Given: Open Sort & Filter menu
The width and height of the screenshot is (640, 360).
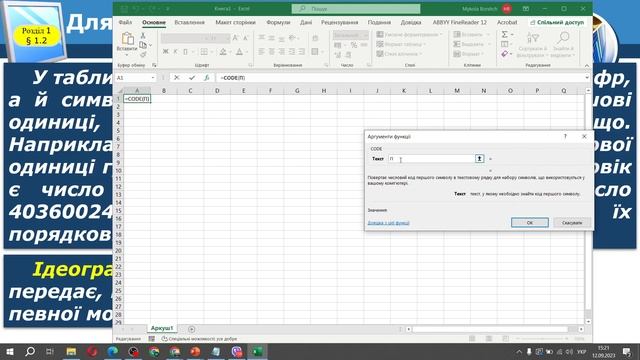Looking at the screenshot, I should 532,44.
